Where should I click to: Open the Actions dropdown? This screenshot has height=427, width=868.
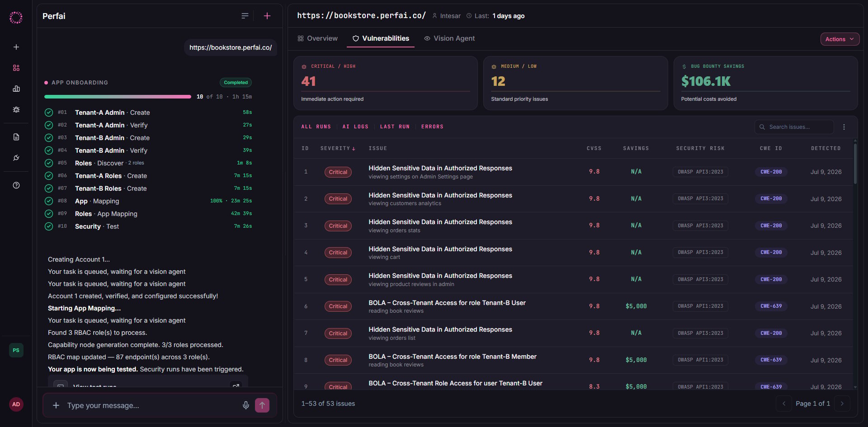840,39
